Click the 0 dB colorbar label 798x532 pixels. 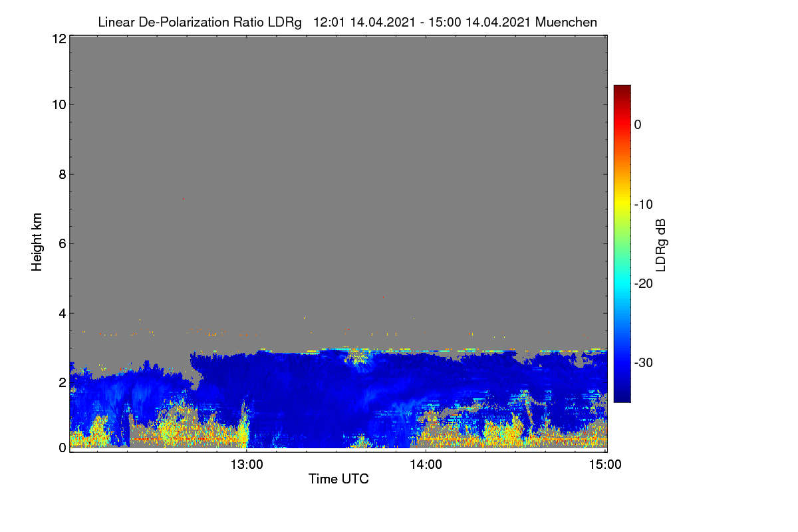[x=638, y=124]
